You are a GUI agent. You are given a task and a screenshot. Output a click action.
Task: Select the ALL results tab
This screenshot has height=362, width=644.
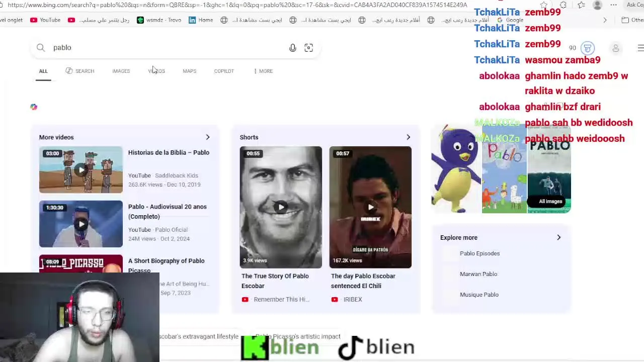43,71
